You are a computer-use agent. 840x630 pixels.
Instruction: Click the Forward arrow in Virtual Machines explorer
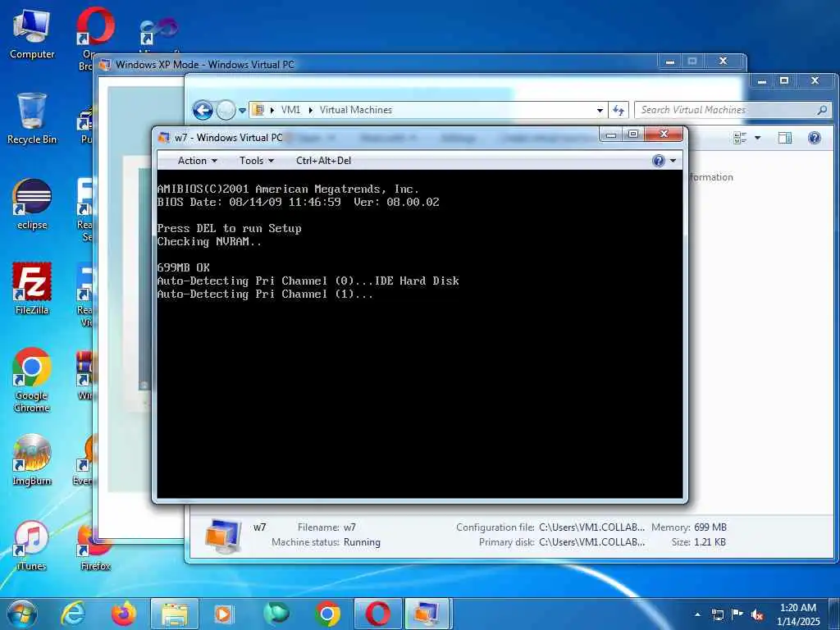(x=226, y=111)
